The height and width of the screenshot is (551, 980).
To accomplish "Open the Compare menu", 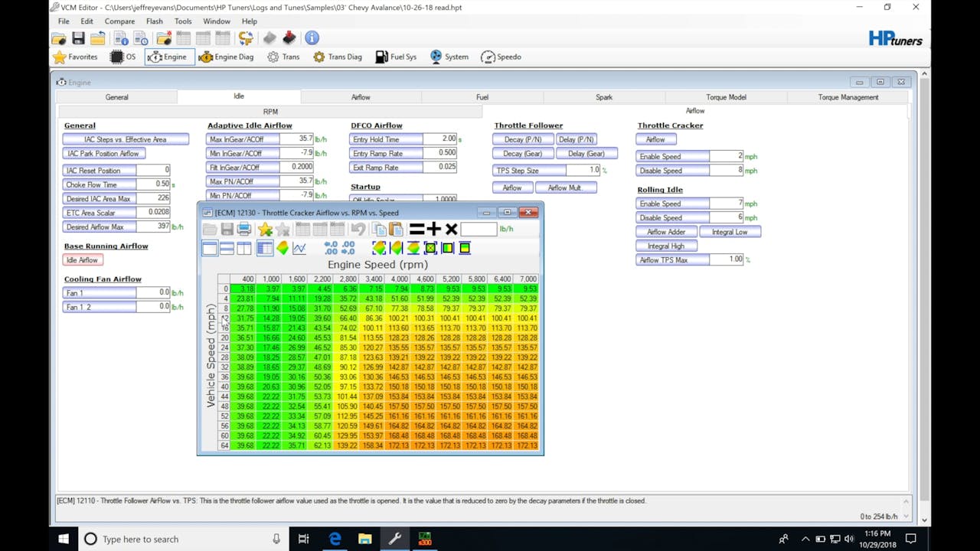I will click(x=119, y=21).
